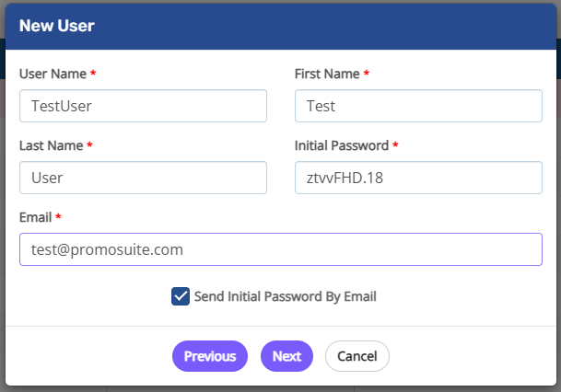The width and height of the screenshot is (561, 392).
Task: Click the Initial Password label
Action: pos(342,145)
